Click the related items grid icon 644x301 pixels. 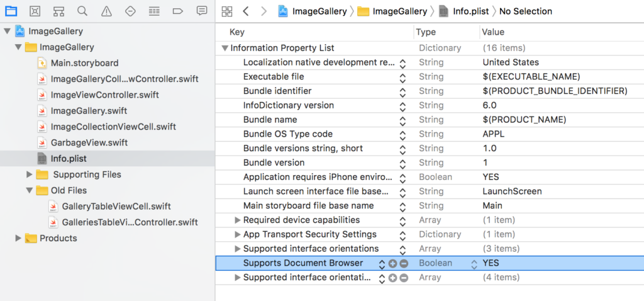(x=226, y=11)
